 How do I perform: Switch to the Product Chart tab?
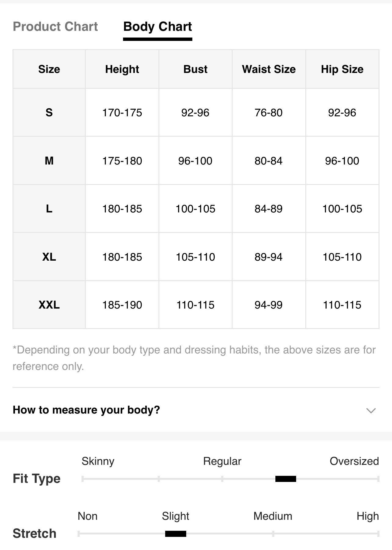coord(55,27)
